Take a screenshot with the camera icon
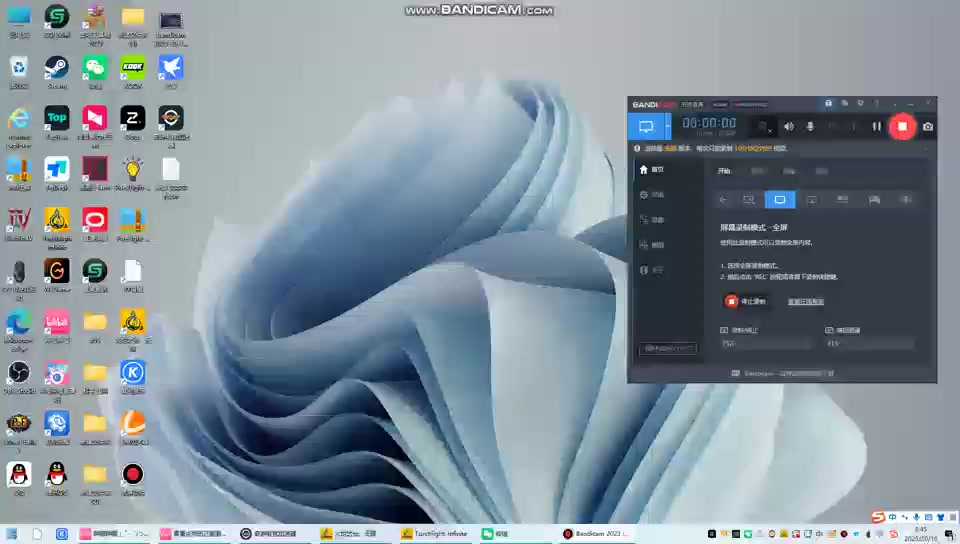This screenshot has height=544, width=960. pyautogui.click(x=928, y=126)
